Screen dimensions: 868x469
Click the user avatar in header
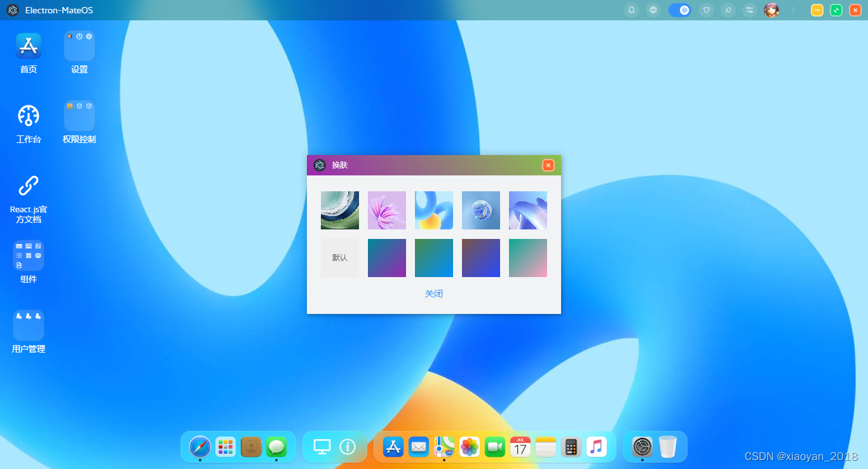771,10
